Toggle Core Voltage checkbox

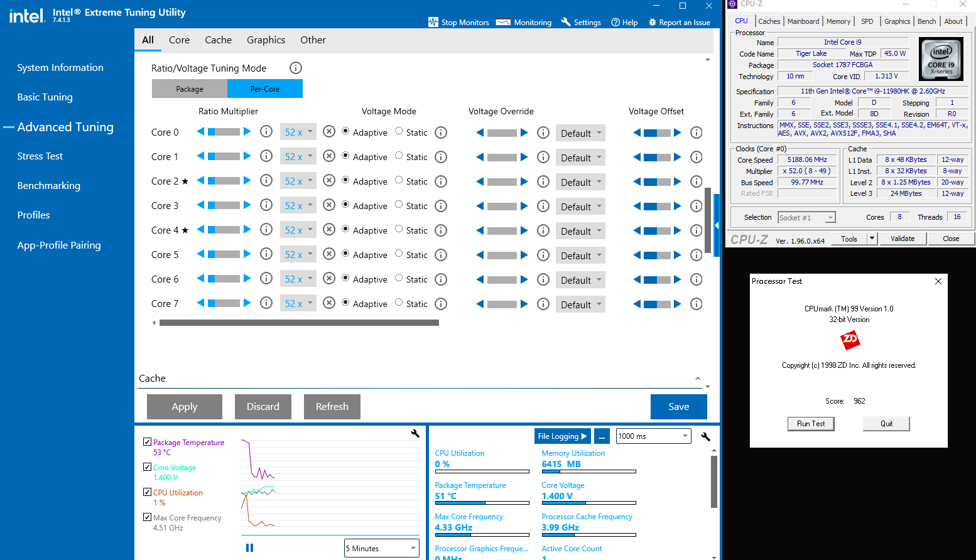147,467
